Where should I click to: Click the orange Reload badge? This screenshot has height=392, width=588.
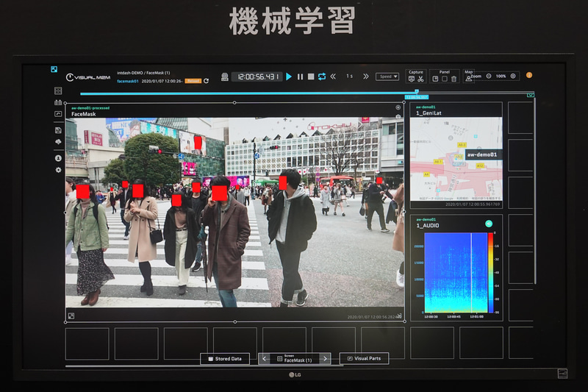[193, 81]
